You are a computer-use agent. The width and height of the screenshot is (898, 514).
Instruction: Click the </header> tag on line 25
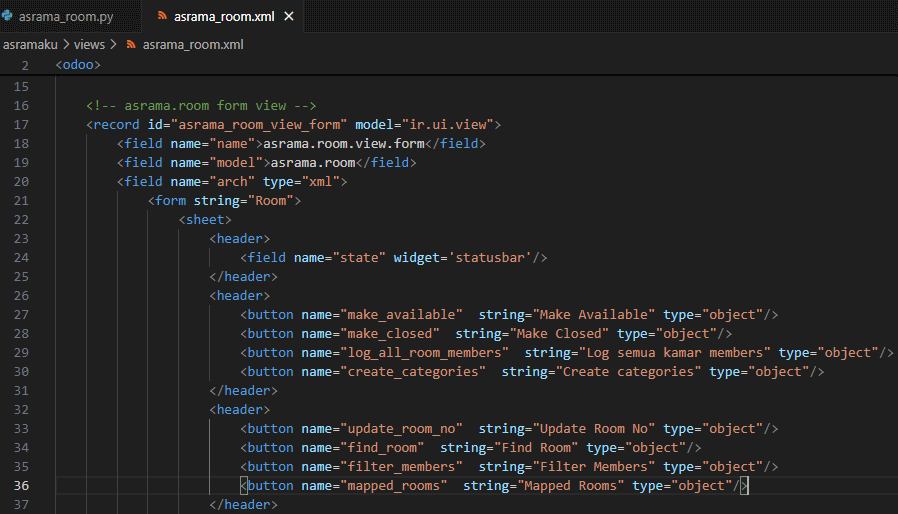point(243,276)
